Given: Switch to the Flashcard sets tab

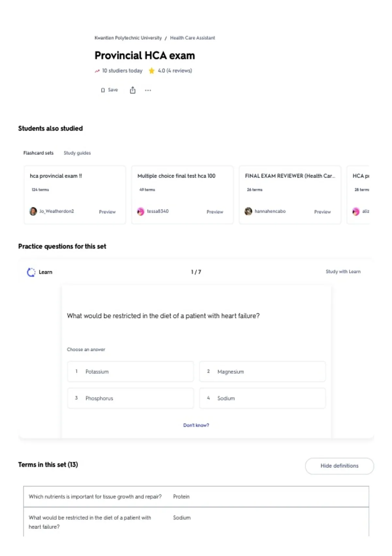Looking at the screenshot, I should [38, 153].
